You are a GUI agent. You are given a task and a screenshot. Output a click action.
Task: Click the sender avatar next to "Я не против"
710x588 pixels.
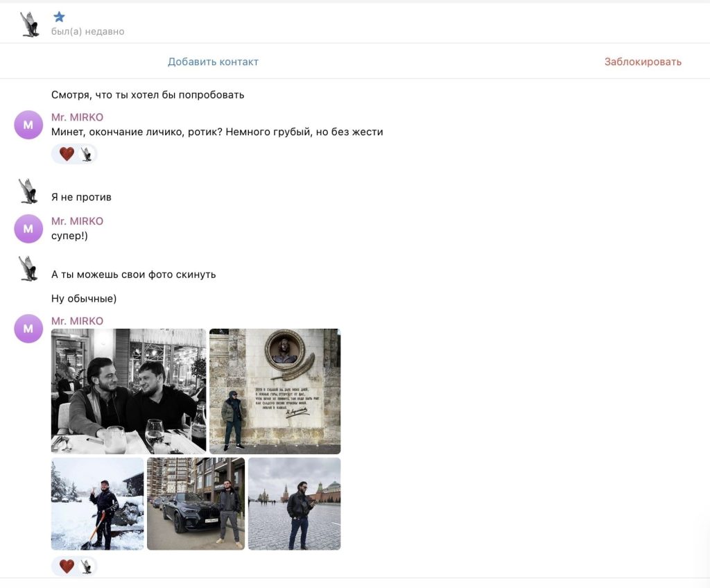[28, 191]
